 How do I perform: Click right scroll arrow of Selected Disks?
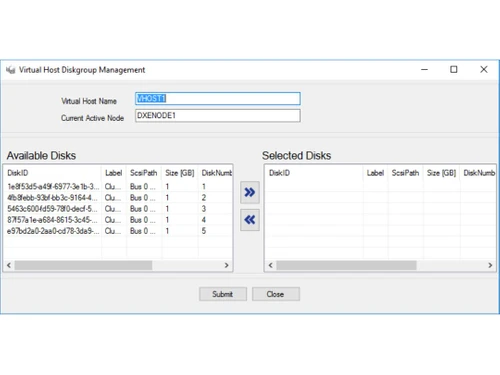(490, 265)
